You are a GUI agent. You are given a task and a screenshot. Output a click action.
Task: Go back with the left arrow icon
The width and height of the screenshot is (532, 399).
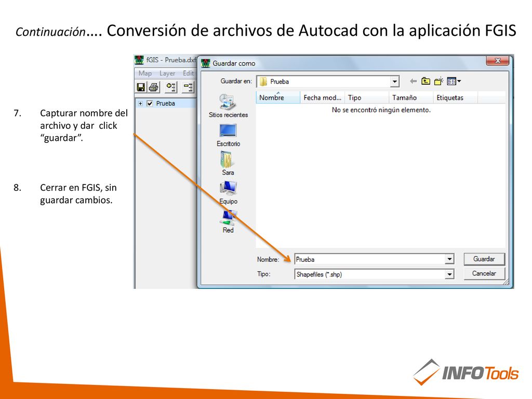pos(413,81)
